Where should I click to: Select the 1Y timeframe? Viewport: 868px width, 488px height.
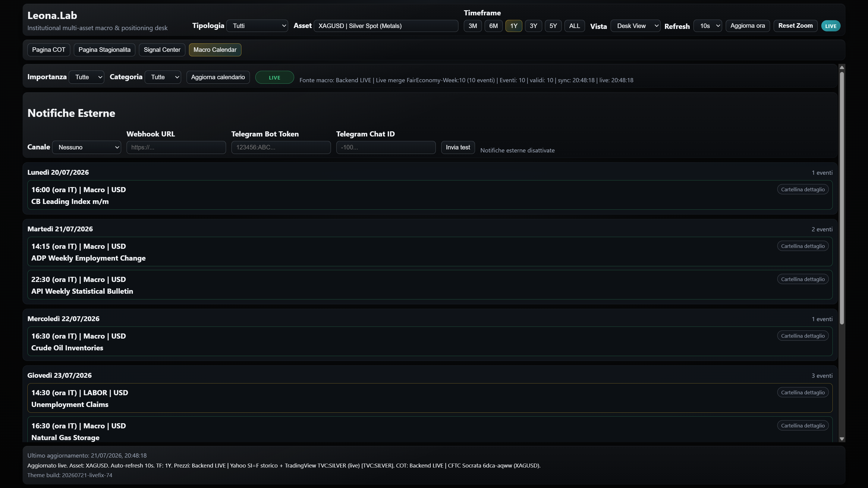(514, 26)
